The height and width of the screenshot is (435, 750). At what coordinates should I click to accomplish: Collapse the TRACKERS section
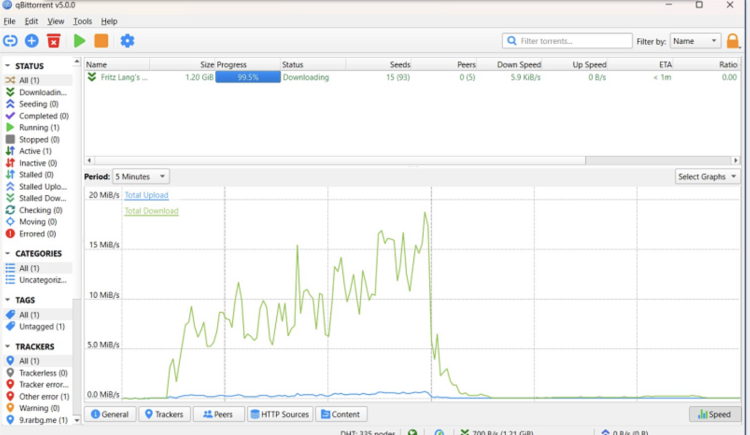8,346
